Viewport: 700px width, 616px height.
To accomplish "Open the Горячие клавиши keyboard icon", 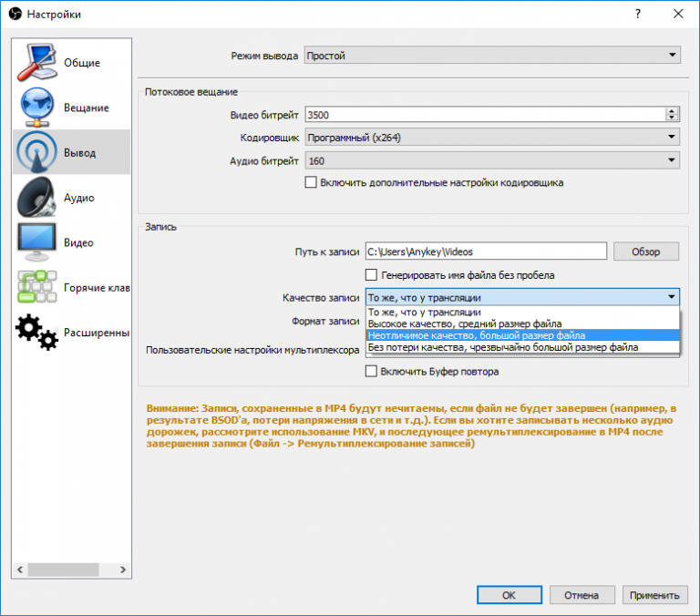I will tap(36, 287).
